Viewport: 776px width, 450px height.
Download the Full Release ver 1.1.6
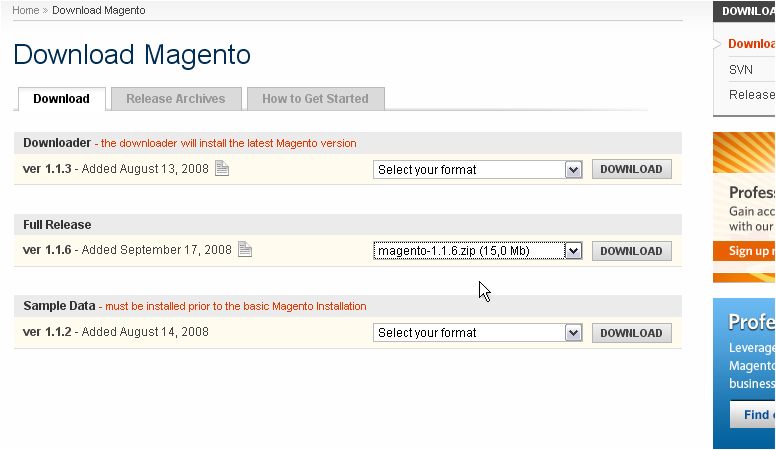pyautogui.click(x=631, y=251)
